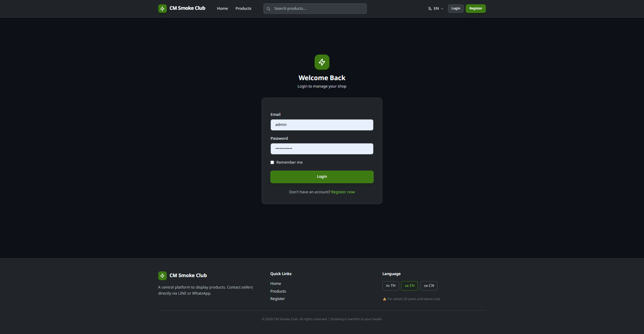Click the warning triangle icon in footer
This screenshot has height=334, width=644.
[384, 299]
